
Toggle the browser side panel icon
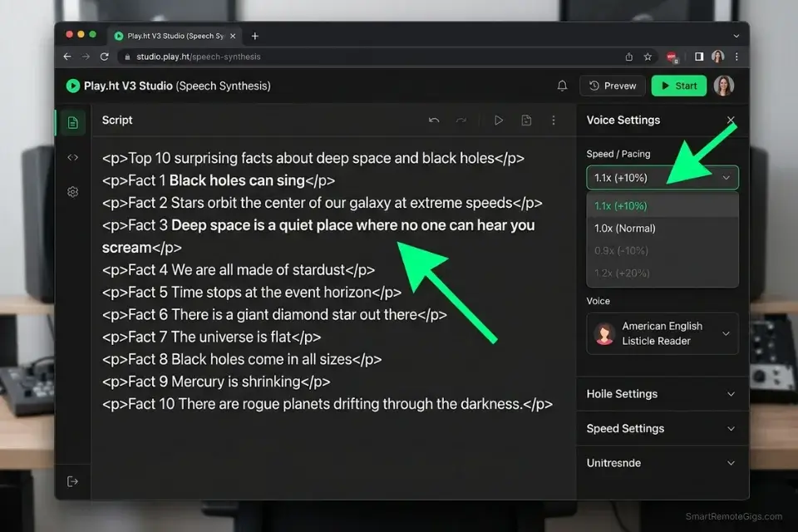699,57
